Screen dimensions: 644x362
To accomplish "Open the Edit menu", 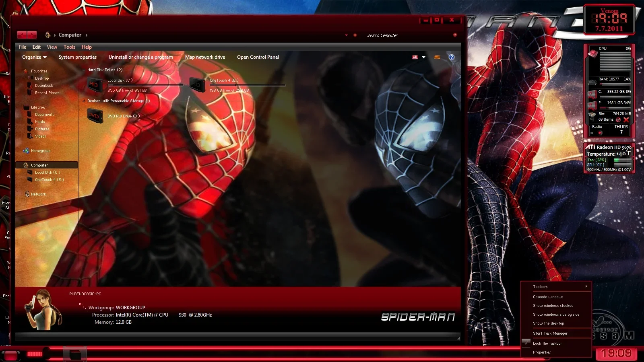I will point(36,47).
